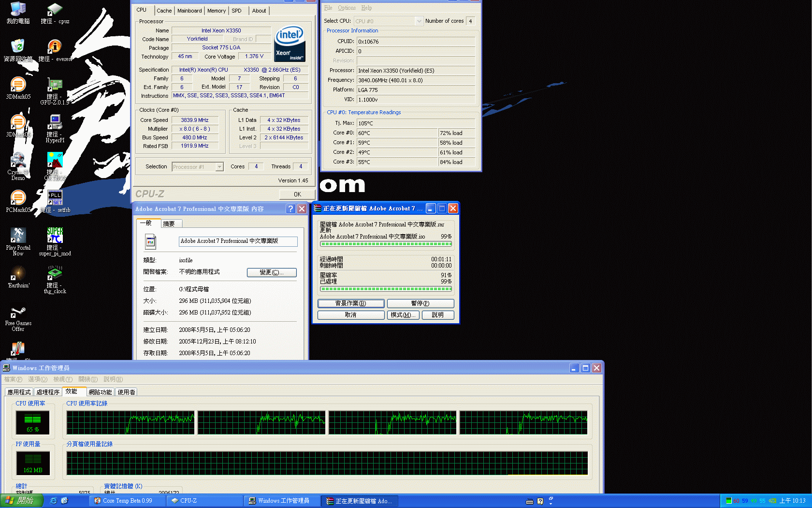Click the 開始 Start button
812x508 pixels.
21,501
